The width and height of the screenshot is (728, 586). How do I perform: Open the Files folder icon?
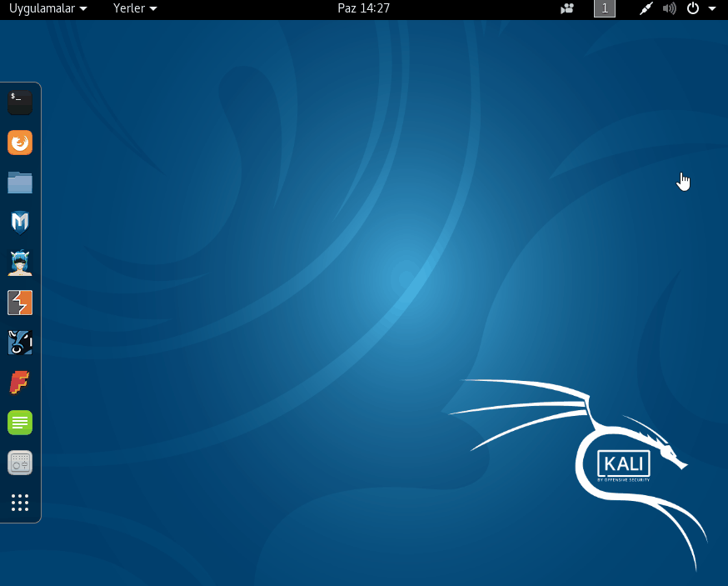click(20, 183)
